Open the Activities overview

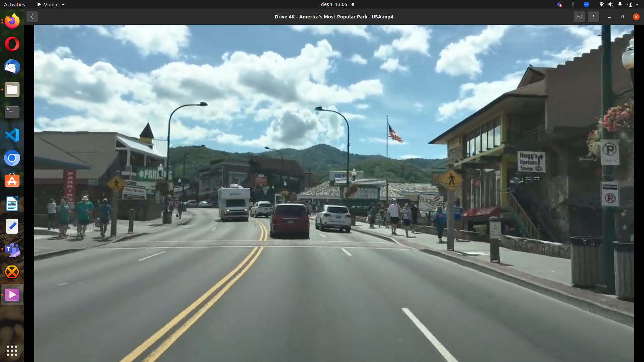coord(14,4)
